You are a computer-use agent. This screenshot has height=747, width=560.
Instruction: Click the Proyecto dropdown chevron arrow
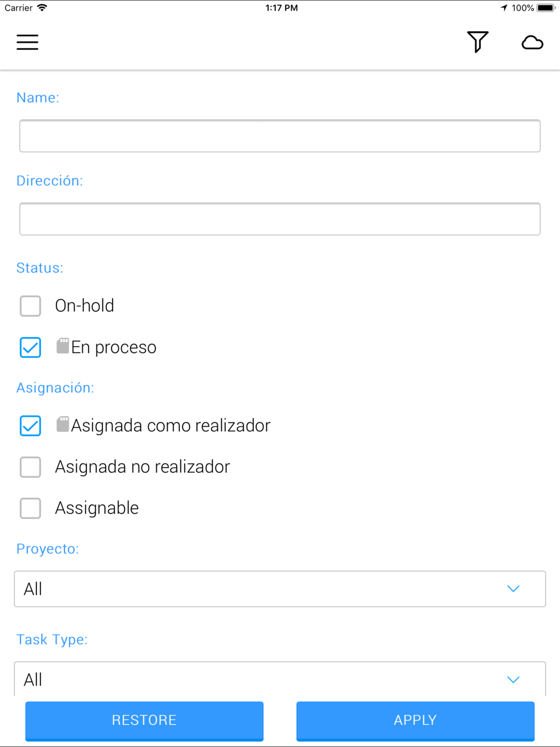click(513, 589)
